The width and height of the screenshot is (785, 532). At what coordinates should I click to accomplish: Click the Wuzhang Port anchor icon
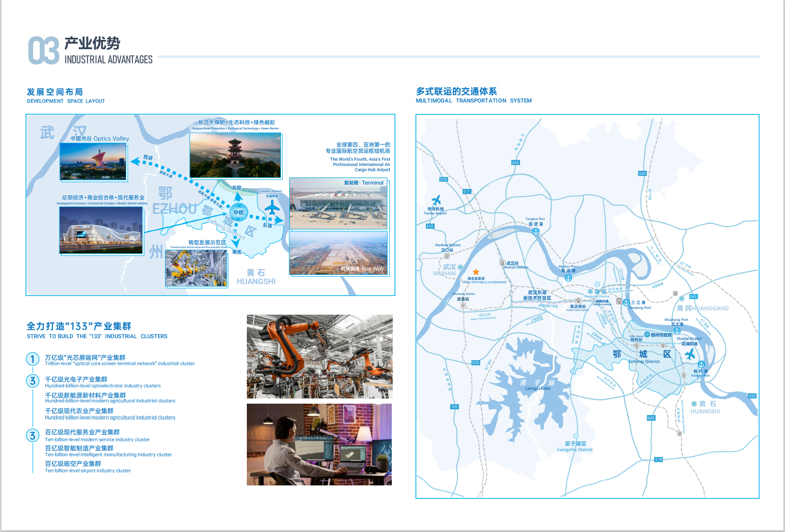(676, 330)
